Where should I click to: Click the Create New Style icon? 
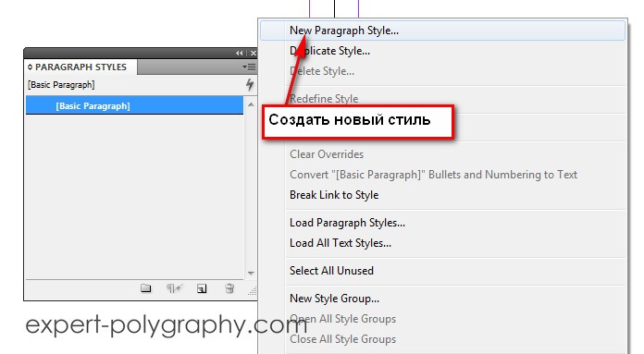point(202,288)
